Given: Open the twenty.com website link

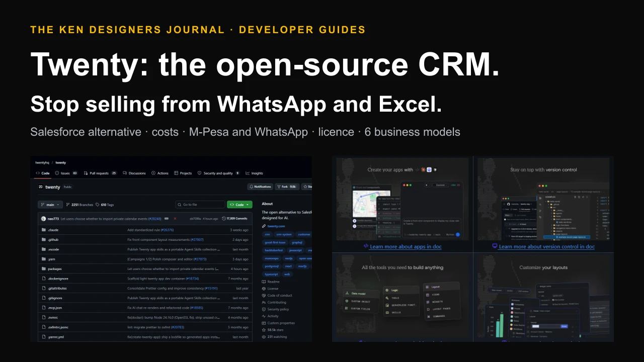Looking at the screenshot, I should 276,226.
